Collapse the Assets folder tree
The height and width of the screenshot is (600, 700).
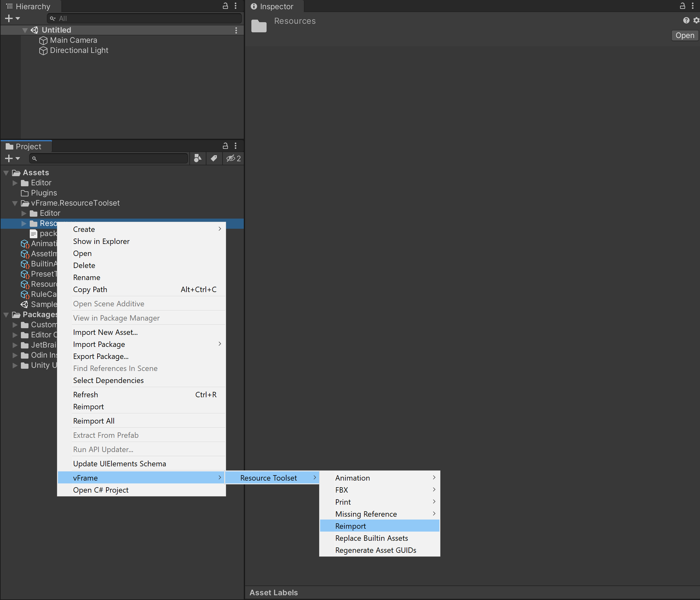click(6, 173)
